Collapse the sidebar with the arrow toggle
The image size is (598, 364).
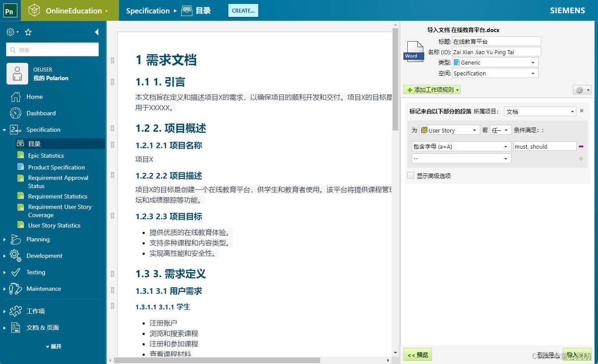97,32
